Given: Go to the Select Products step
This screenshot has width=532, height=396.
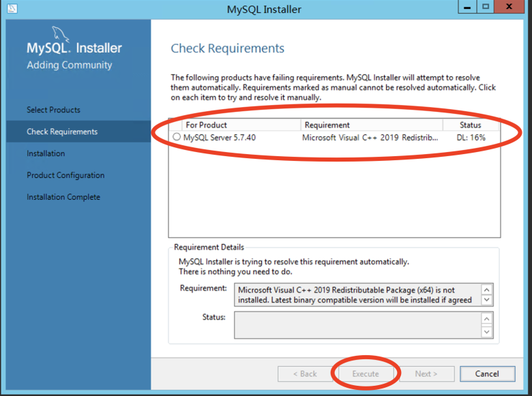Looking at the screenshot, I should tap(53, 110).
